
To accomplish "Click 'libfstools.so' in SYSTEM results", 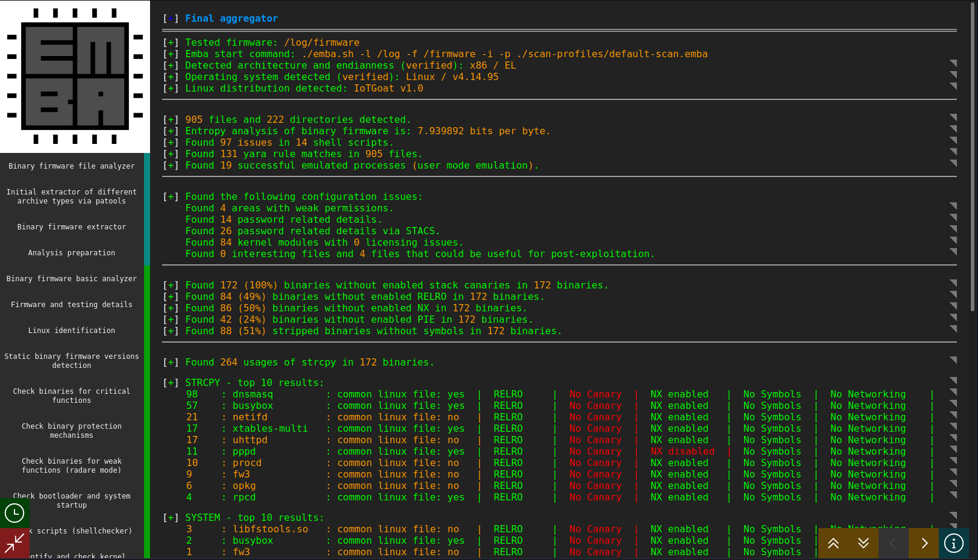I will [x=271, y=529].
